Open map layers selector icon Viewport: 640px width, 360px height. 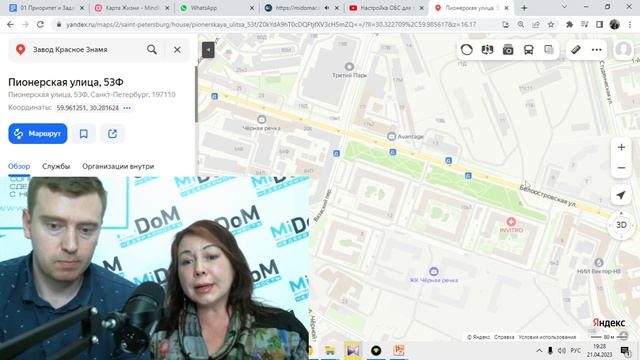pyautogui.click(x=549, y=50)
